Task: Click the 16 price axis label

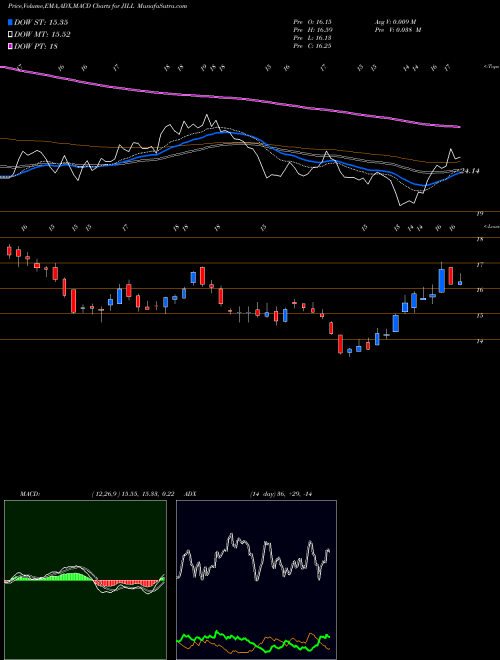Action: click(x=479, y=290)
